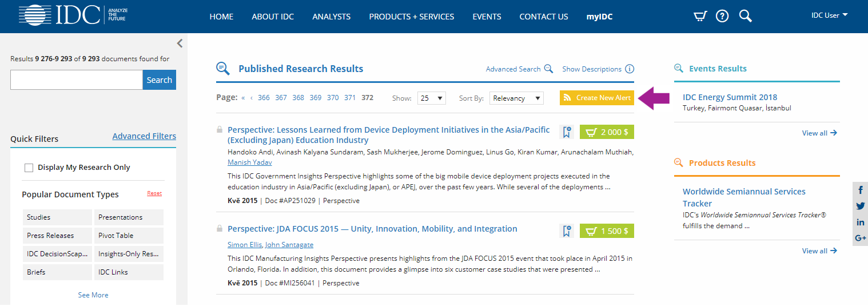Open the shopping cart icon in header
Viewport: 868px width, 306px height.
700,16
